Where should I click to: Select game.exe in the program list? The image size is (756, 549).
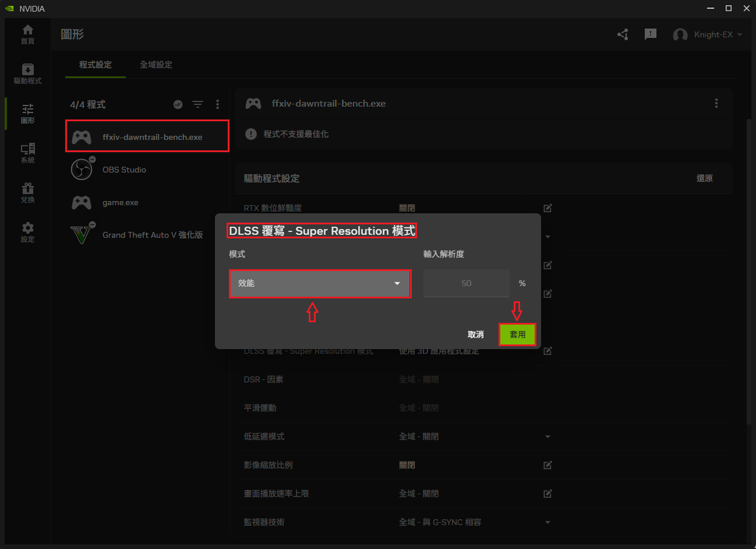point(147,202)
